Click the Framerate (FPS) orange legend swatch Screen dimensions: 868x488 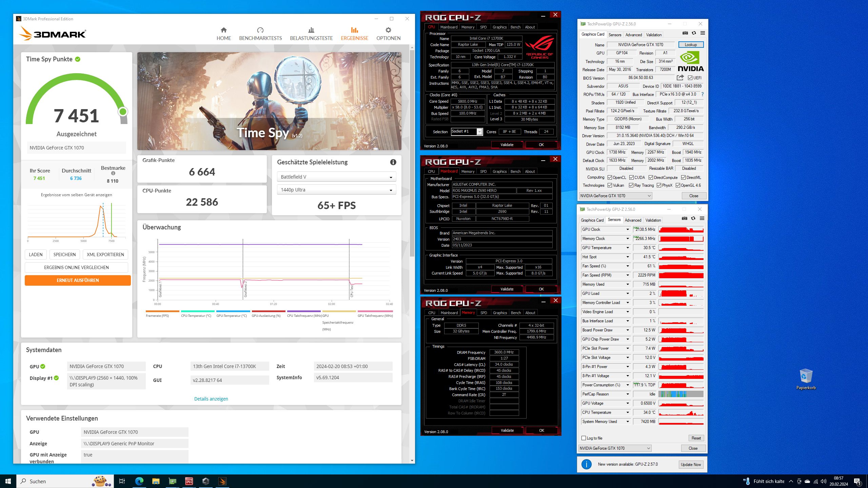pos(162,311)
